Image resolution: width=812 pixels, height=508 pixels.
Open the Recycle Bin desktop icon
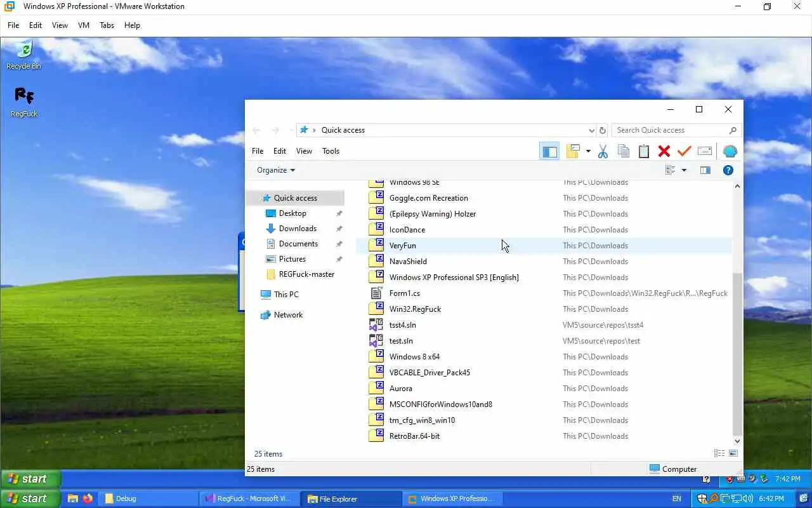point(23,55)
